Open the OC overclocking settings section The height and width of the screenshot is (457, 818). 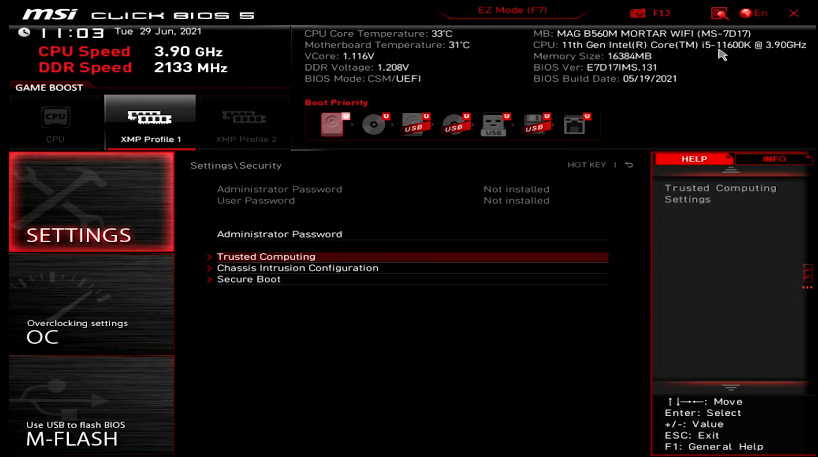coord(90,330)
